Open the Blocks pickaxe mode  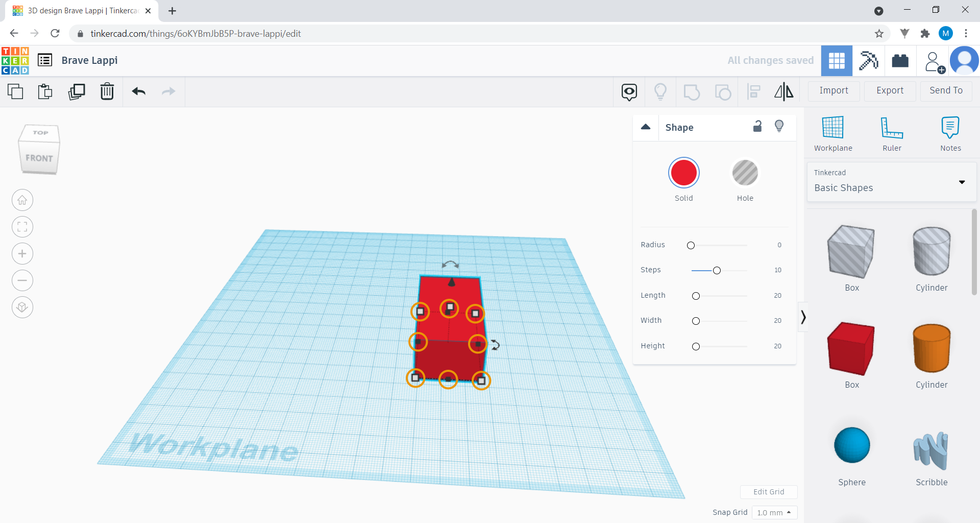click(x=868, y=61)
